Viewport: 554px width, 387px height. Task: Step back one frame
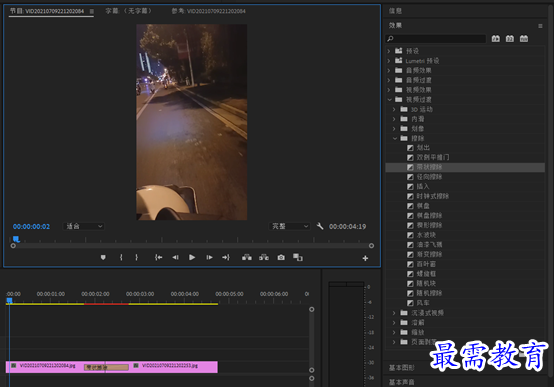(x=175, y=257)
